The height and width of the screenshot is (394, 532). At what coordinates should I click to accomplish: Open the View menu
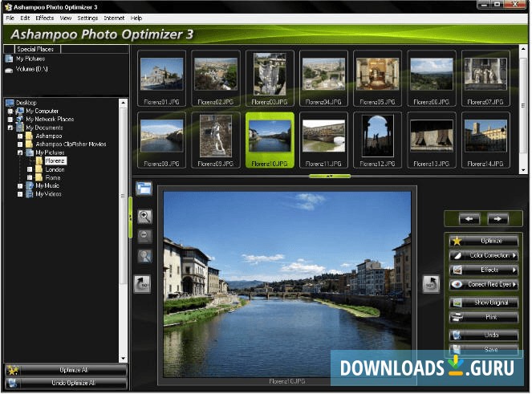click(66, 18)
